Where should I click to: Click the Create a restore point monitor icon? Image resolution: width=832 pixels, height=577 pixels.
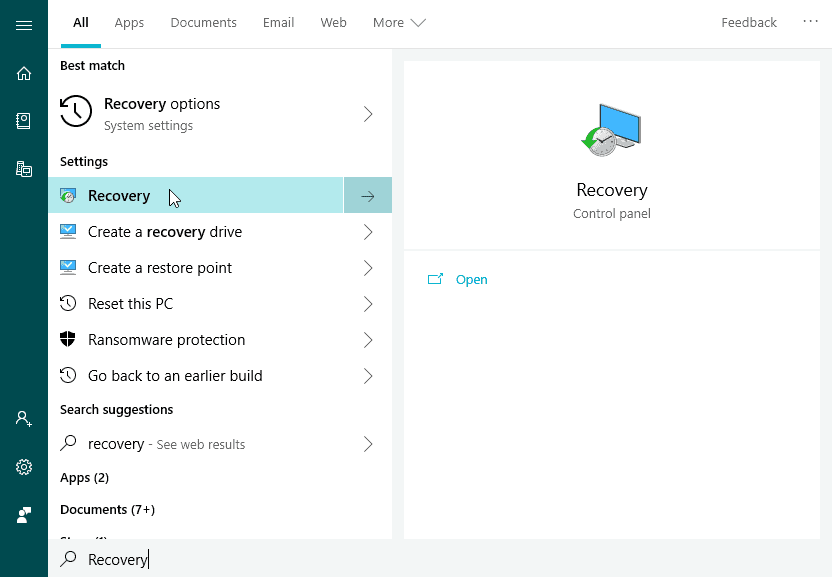pyautogui.click(x=68, y=268)
